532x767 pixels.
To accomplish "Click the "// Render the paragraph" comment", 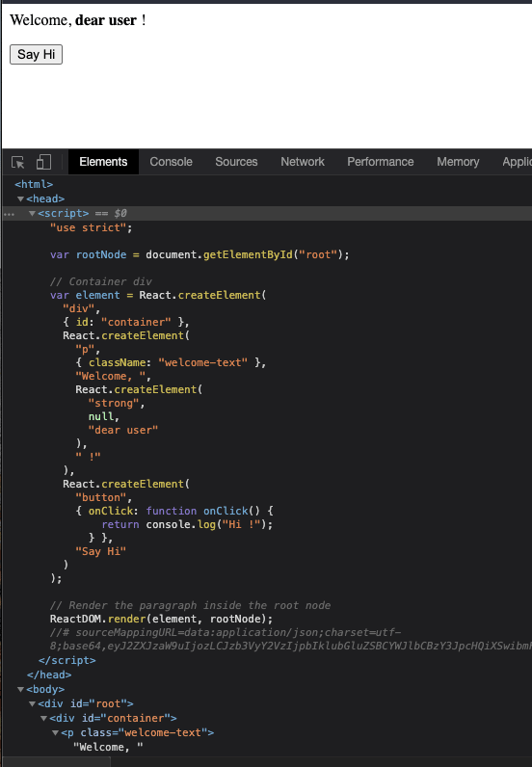I will (x=191, y=605).
